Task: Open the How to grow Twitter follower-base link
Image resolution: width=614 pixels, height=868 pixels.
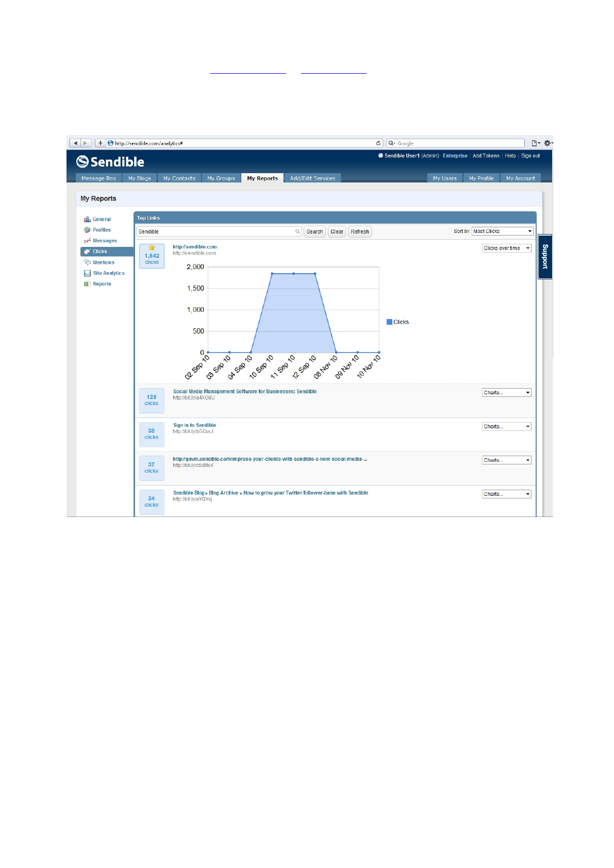Action: point(271,493)
